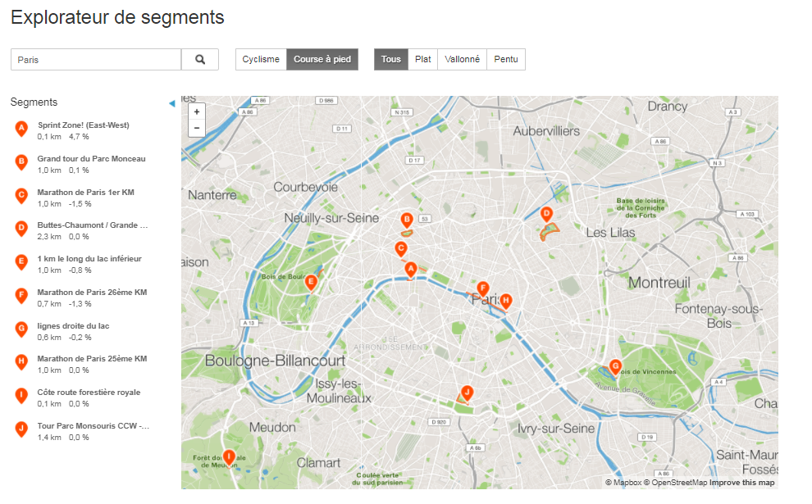This screenshot has width=812, height=504.
Task: Click the Montreuil label on the map
Action: coord(659,283)
